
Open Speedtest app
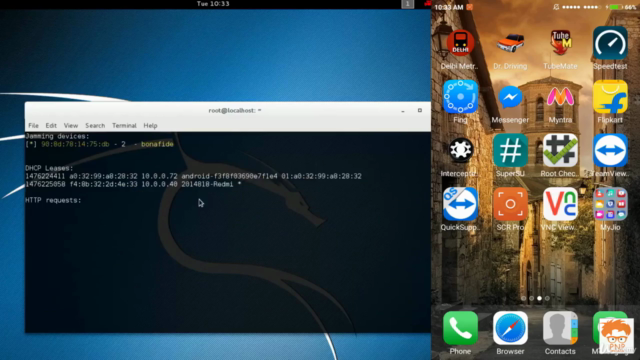610,43
